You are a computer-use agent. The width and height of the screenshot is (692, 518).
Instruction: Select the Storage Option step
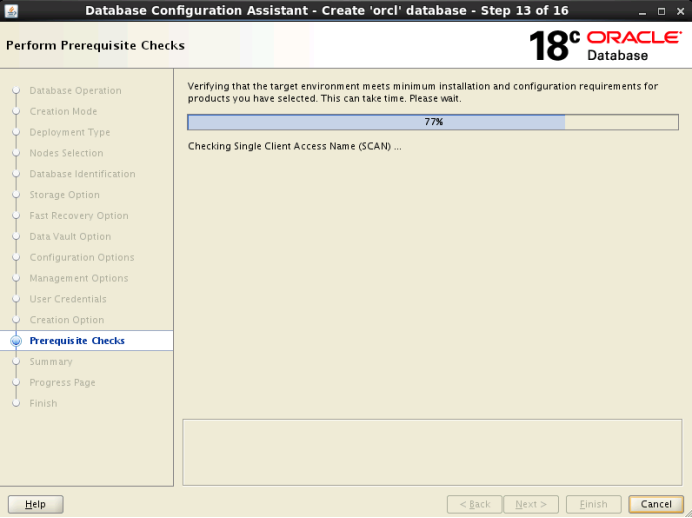click(x=64, y=195)
